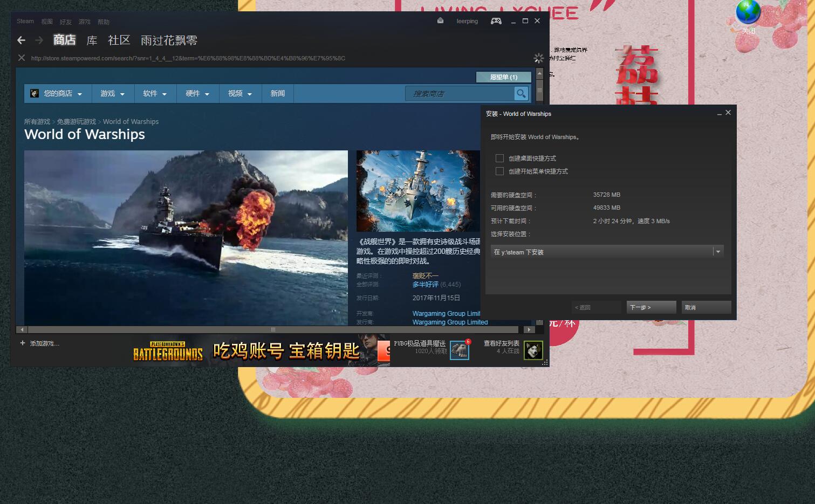Launch Big Picture mode via the controller icon
This screenshot has width=815, height=504.
(496, 21)
